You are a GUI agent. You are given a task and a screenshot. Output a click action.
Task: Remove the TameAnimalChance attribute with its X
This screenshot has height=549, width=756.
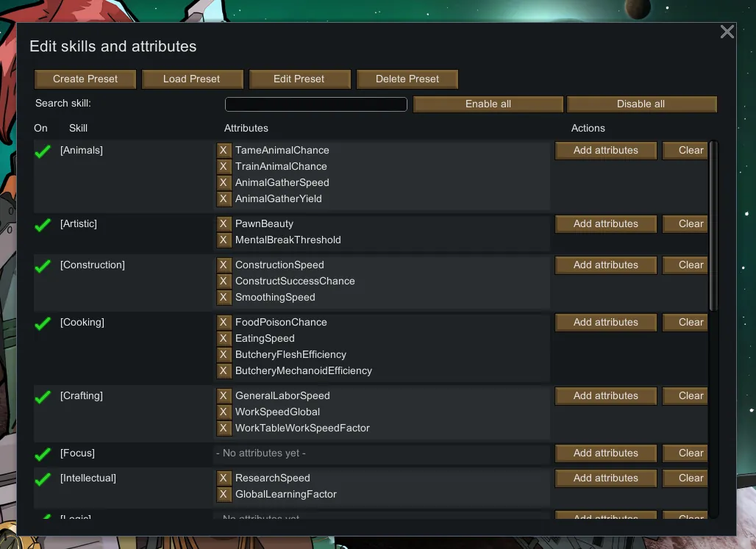point(224,150)
